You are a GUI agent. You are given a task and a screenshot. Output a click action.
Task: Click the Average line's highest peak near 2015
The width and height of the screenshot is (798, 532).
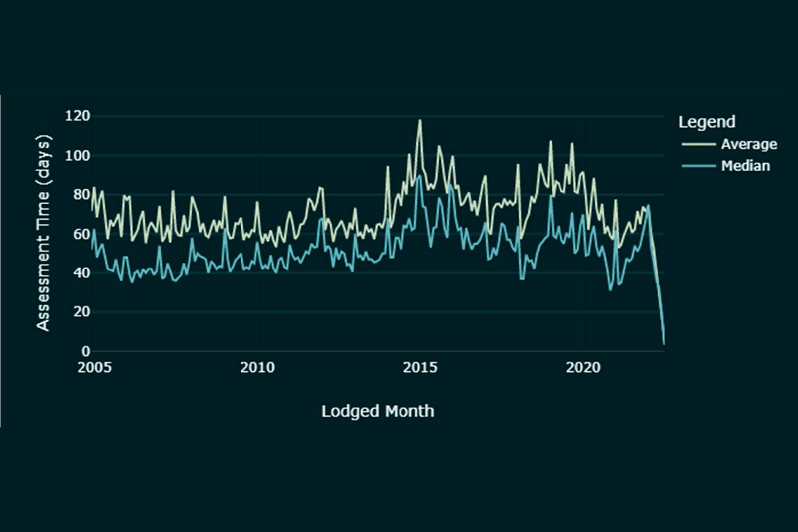(x=420, y=120)
